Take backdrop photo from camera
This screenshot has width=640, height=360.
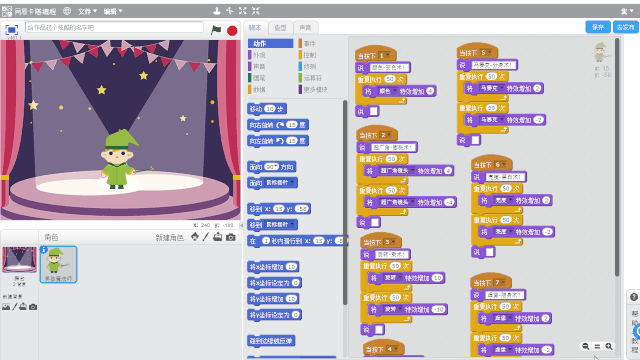(x=33, y=307)
